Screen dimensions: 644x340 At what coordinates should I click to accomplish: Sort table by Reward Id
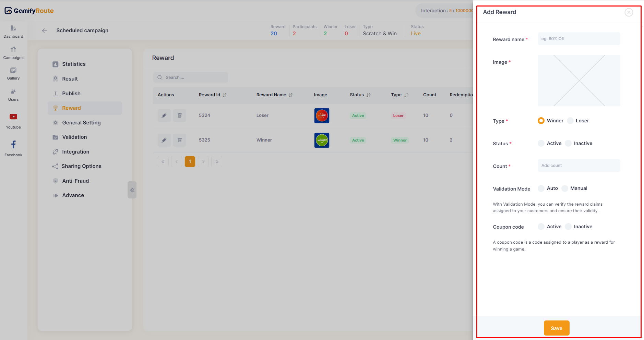225,95
